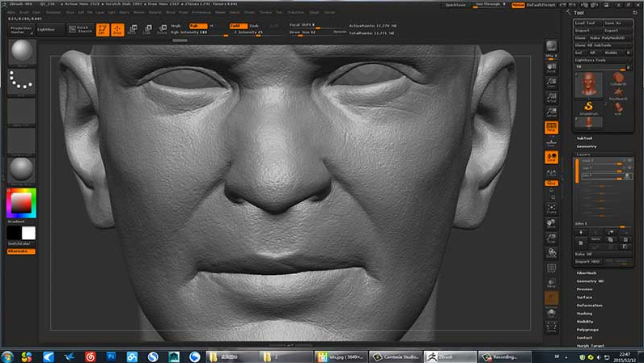Click Make PolyMesh3D button
Screen dimensions: 644x363
tap(608, 38)
